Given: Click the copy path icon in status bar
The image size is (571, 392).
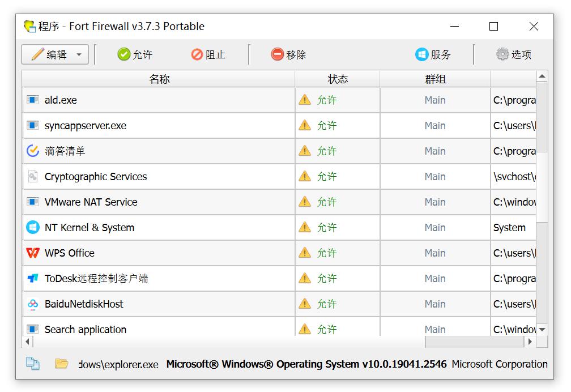Looking at the screenshot, I should [x=32, y=364].
